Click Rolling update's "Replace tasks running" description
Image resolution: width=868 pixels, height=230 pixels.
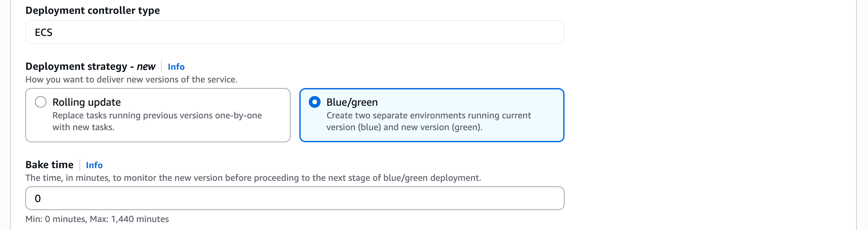click(x=157, y=121)
